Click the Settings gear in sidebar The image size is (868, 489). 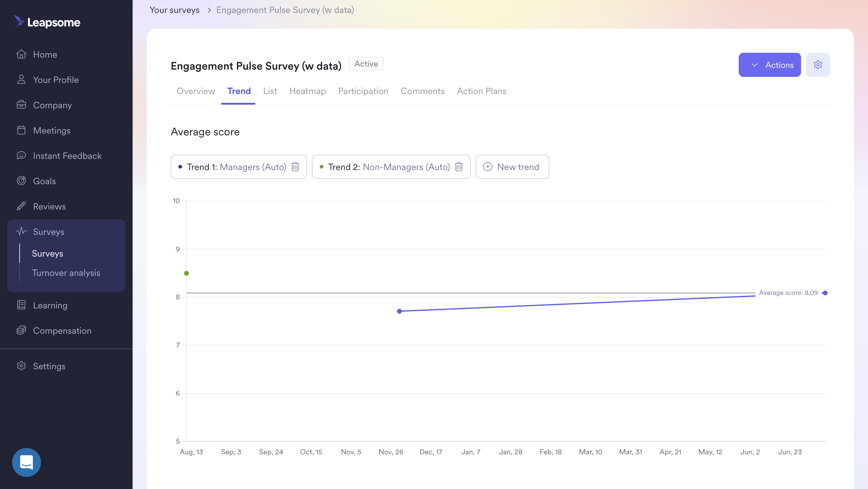coord(21,366)
